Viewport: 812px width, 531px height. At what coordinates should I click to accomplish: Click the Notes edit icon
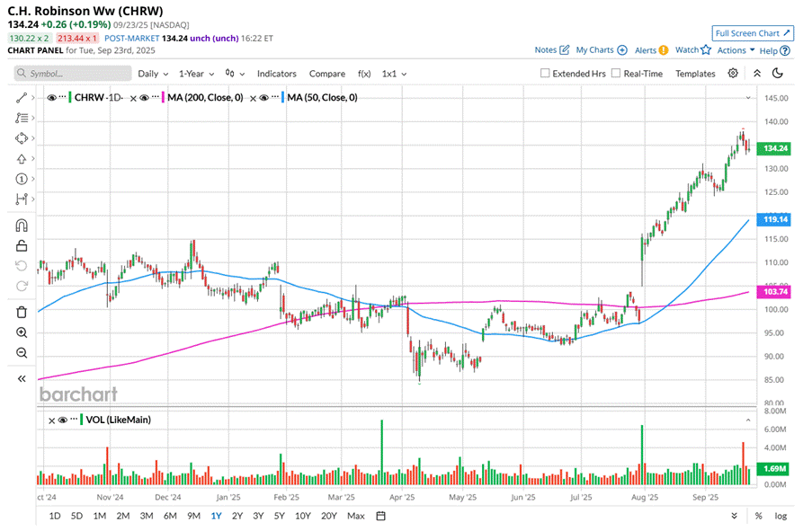tap(565, 49)
